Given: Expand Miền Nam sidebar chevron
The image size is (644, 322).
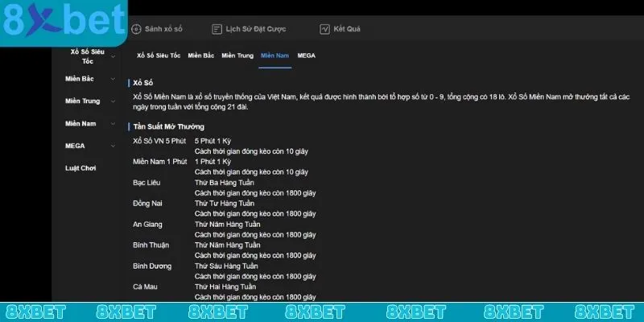Looking at the screenshot, I should (114, 124).
